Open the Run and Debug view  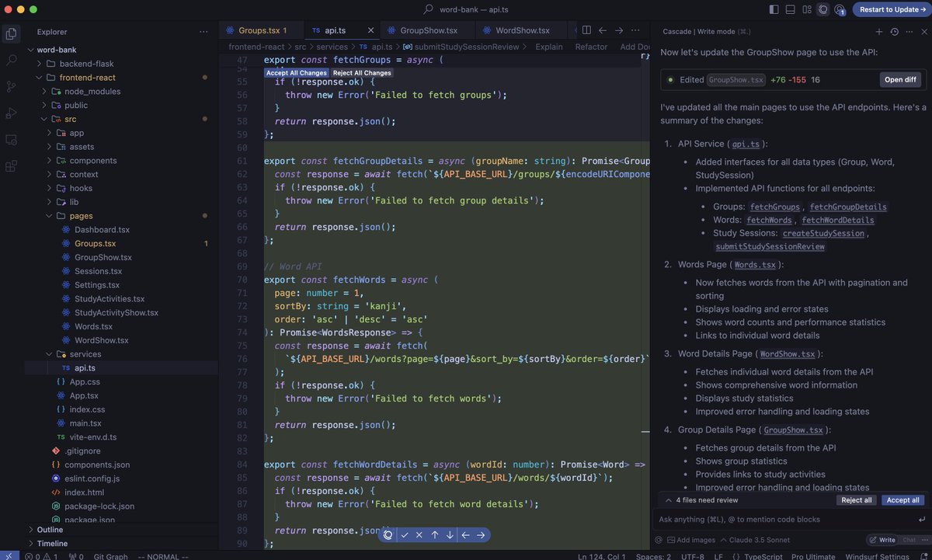click(x=11, y=113)
